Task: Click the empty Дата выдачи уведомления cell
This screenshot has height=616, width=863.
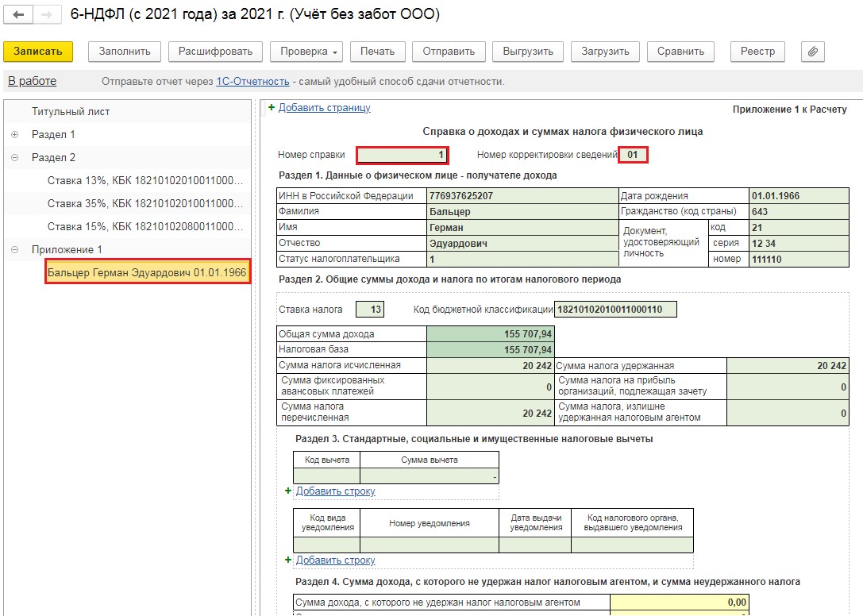Action: [x=536, y=545]
